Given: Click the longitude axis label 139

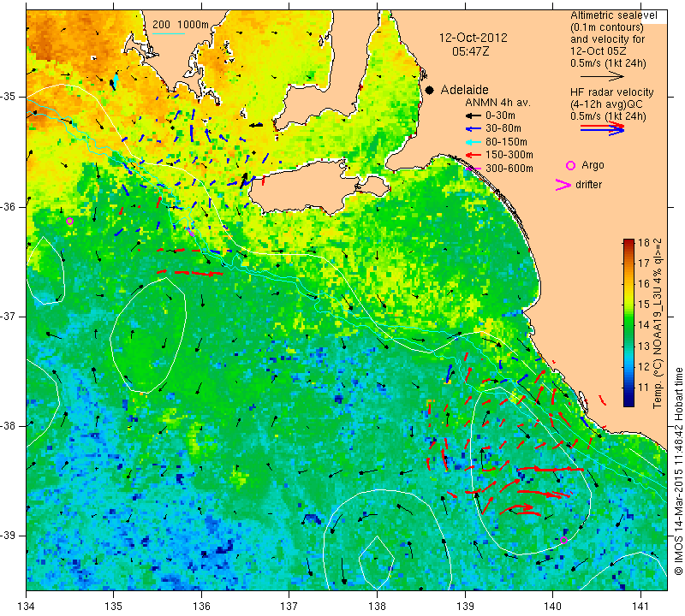Looking at the screenshot, I should (x=465, y=607).
